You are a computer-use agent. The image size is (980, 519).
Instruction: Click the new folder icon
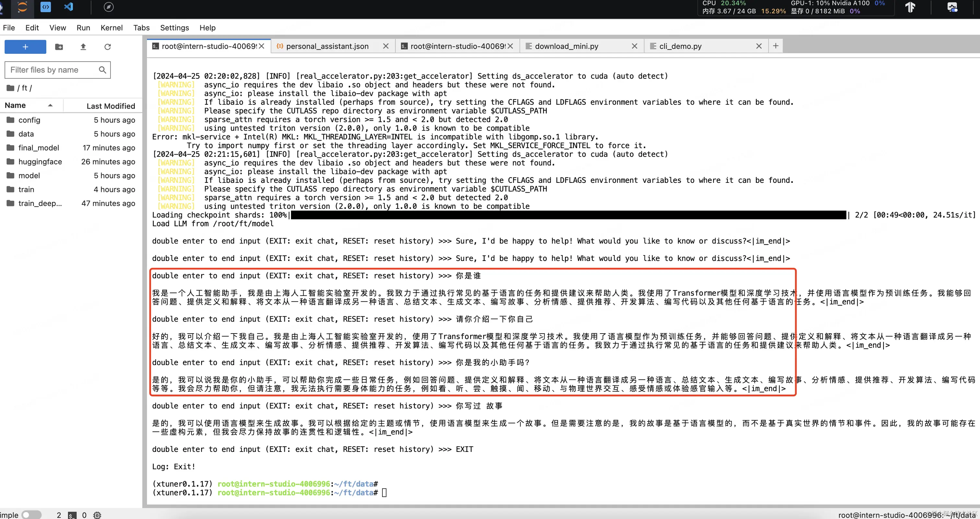pyautogui.click(x=59, y=47)
